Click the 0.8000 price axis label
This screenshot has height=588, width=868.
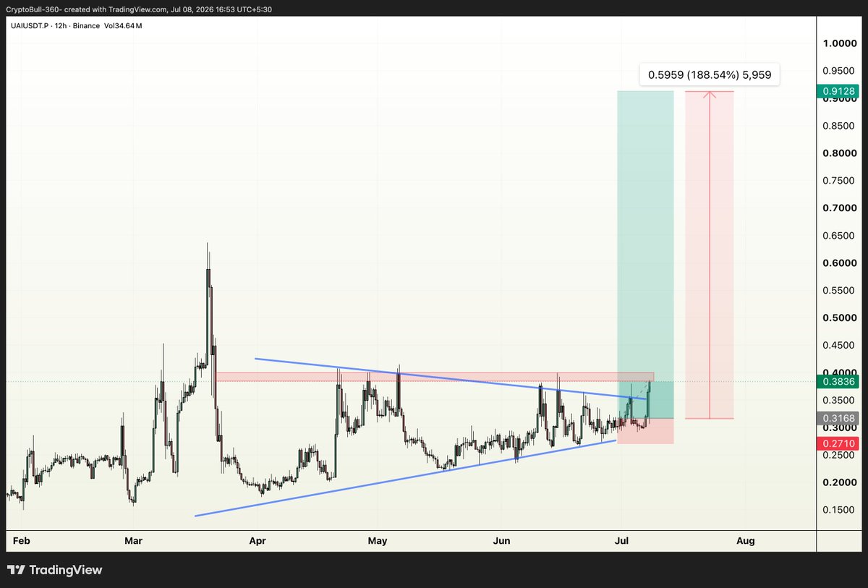839,153
